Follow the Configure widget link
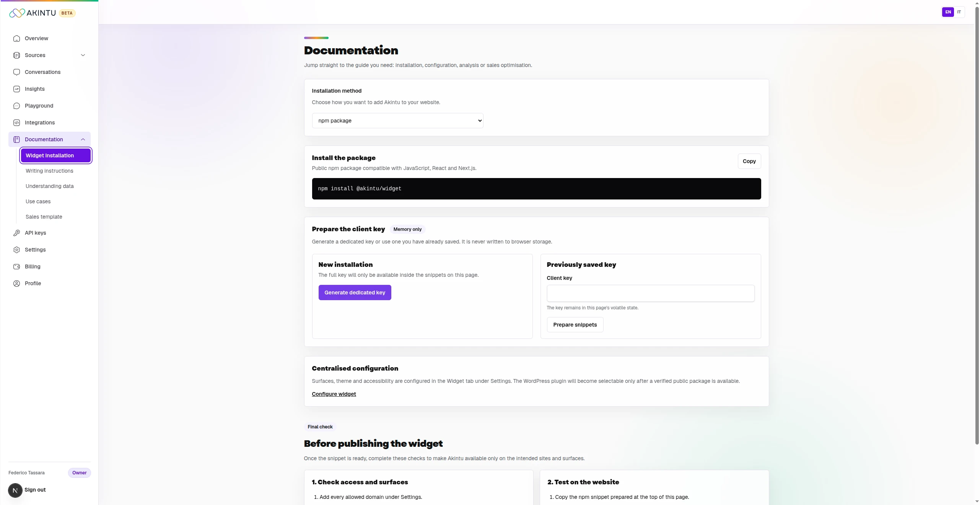 (334, 394)
